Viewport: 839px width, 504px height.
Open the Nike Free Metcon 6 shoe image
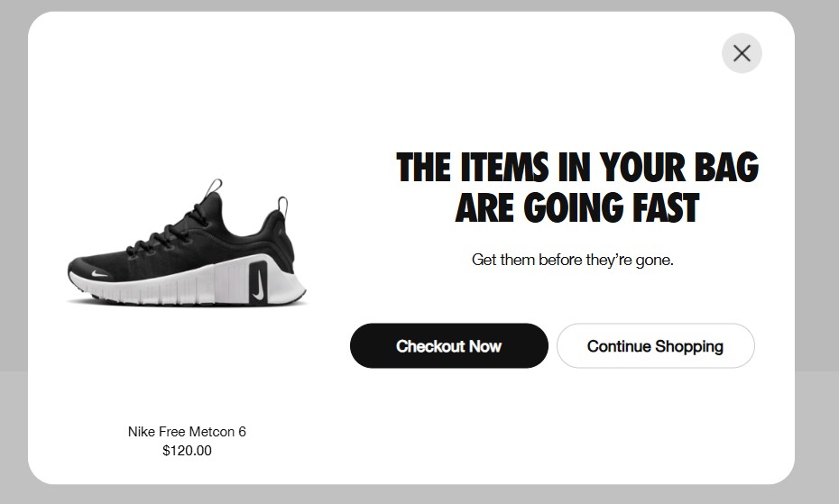click(188, 248)
